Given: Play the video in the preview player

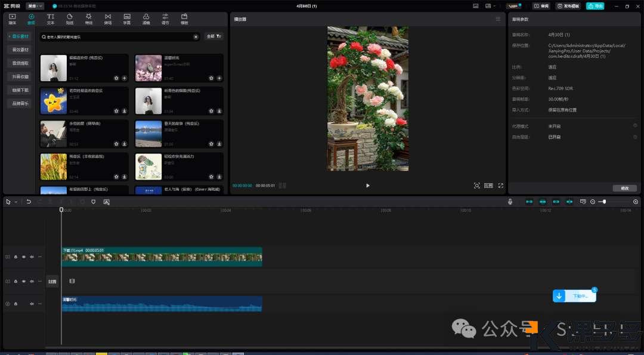Looking at the screenshot, I should tap(367, 186).
